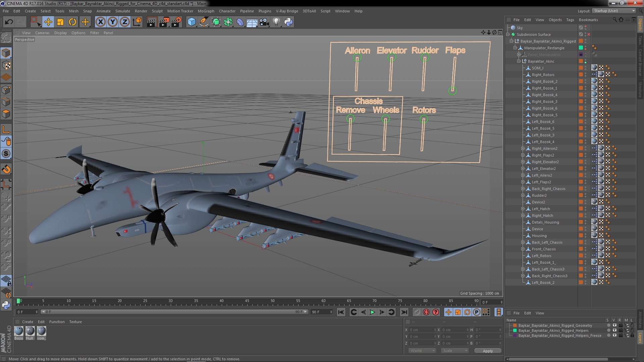
Task: Toggle Y axis lock
Action: [x=113, y=22]
